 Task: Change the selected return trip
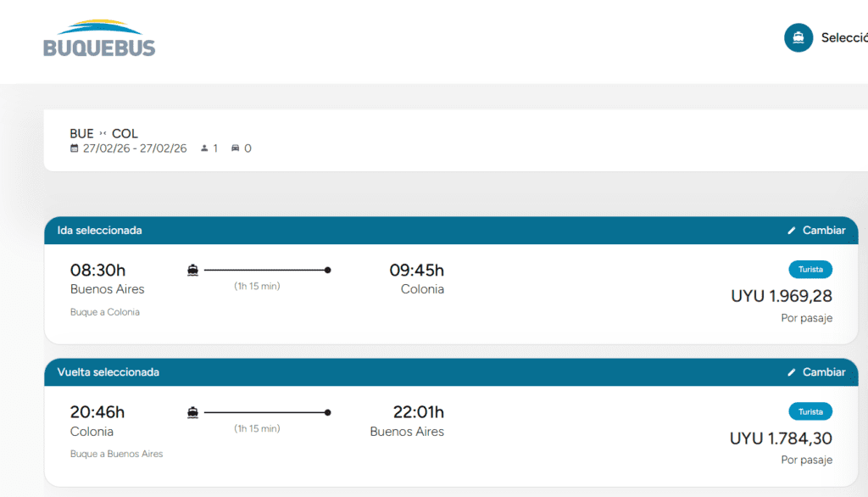pyautogui.click(x=816, y=372)
